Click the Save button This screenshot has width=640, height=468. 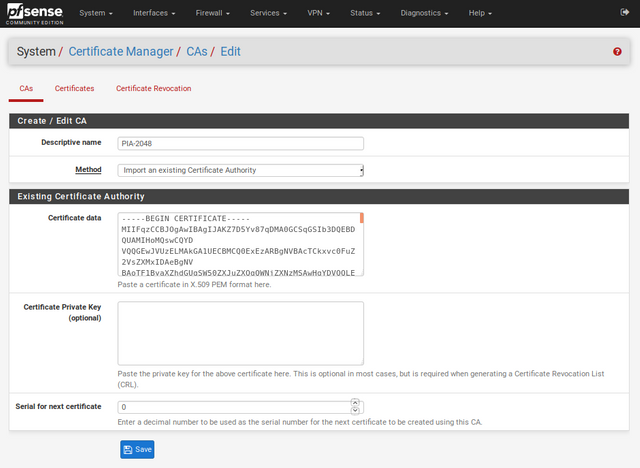[137, 449]
